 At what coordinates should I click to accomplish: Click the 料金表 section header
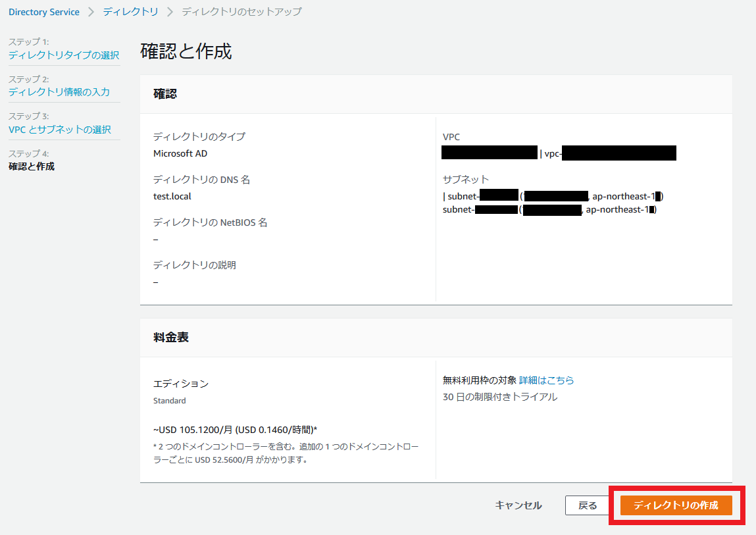click(x=170, y=337)
